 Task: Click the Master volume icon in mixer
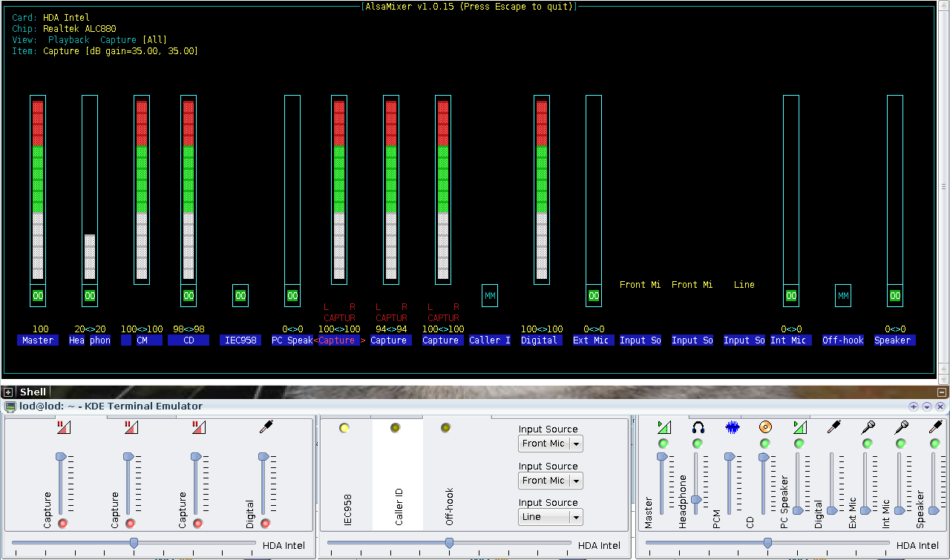point(664,427)
